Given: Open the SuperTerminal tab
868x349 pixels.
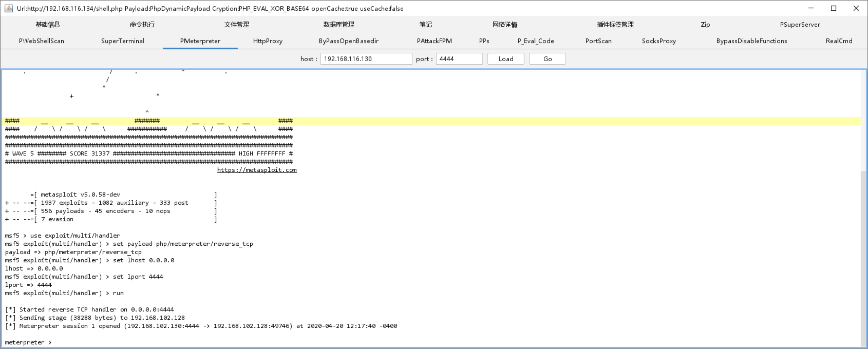Looking at the screenshot, I should [x=123, y=41].
